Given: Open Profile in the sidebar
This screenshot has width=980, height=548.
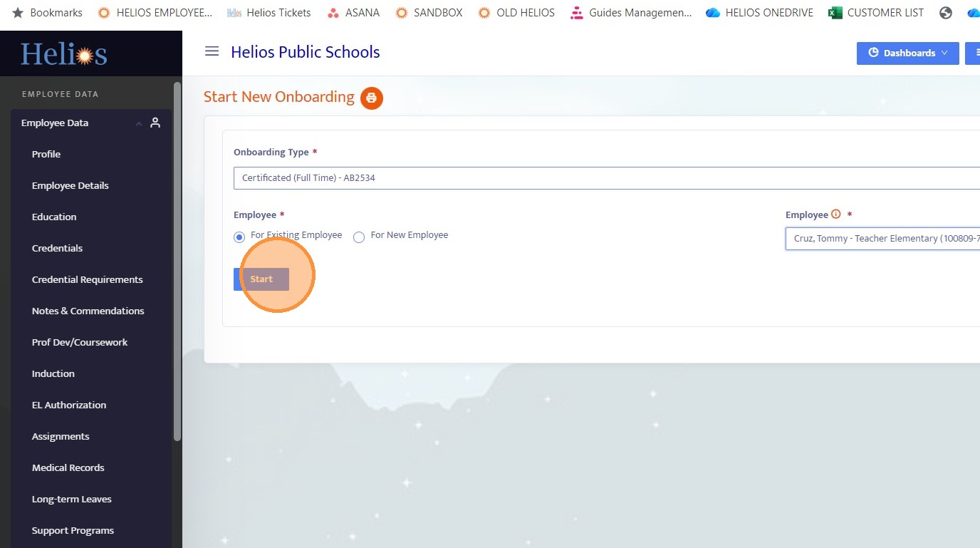Looking at the screenshot, I should click(46, 154).
